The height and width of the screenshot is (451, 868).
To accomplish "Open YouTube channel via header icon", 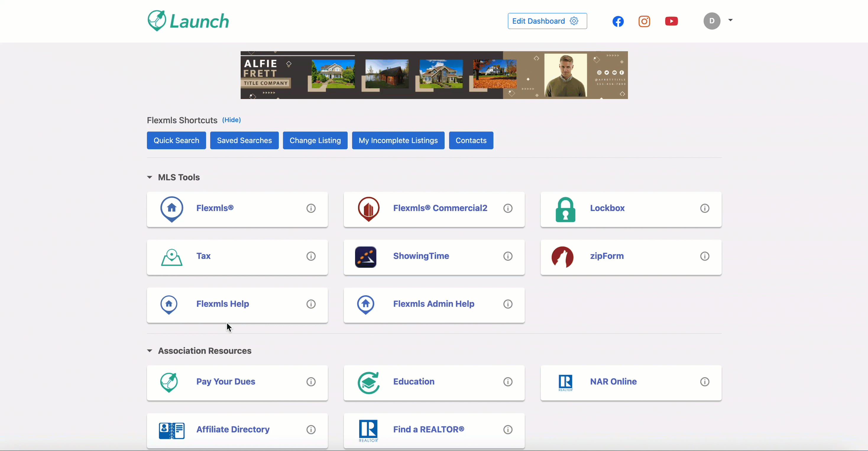I will 671,21.
